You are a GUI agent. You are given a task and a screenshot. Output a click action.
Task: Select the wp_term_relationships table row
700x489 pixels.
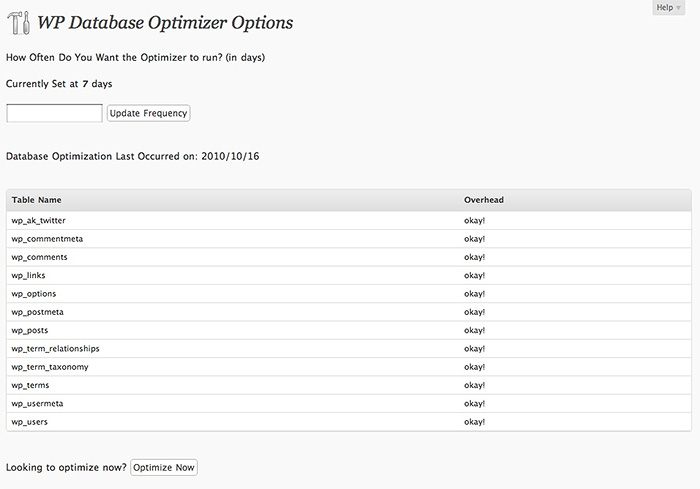[x=349, y=349]
